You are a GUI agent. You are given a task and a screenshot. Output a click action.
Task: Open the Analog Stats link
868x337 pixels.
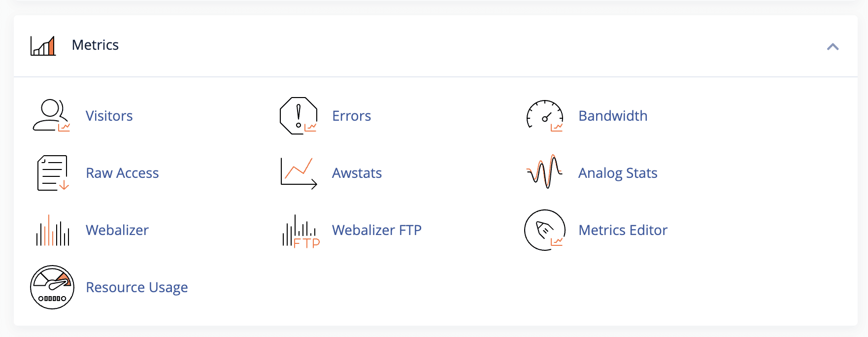tap(618, 173)
